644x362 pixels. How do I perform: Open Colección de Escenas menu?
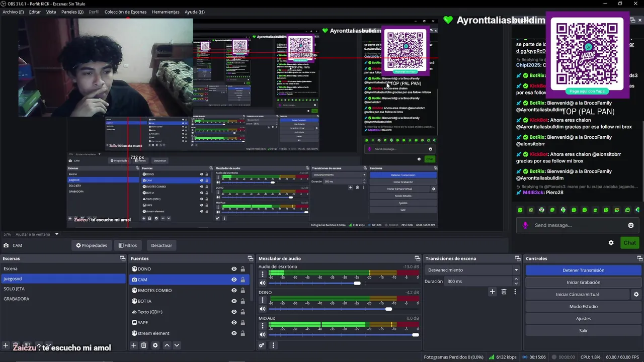click(x=126, y=12)
